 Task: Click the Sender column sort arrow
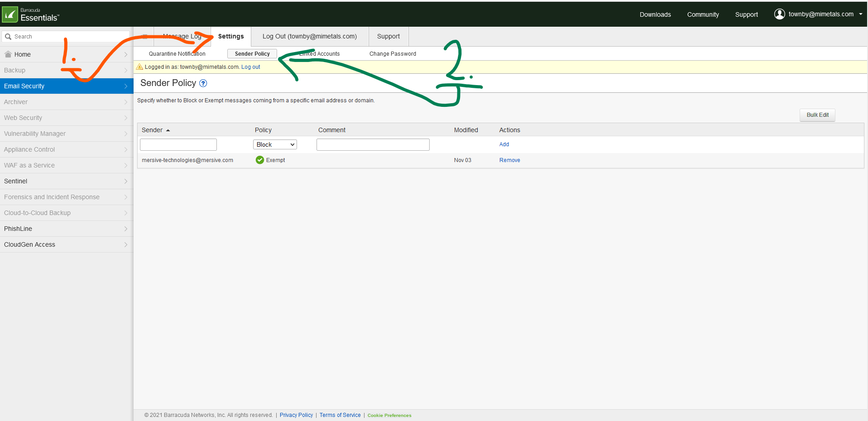pos(168,130)
